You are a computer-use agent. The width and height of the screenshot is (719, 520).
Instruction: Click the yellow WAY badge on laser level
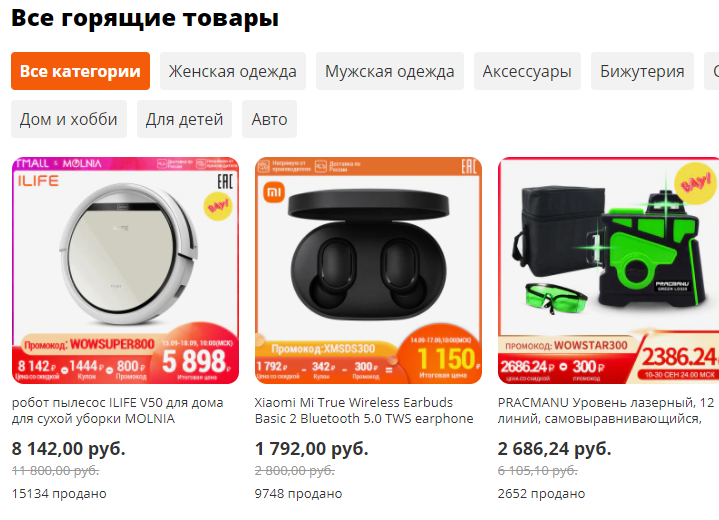696,183
